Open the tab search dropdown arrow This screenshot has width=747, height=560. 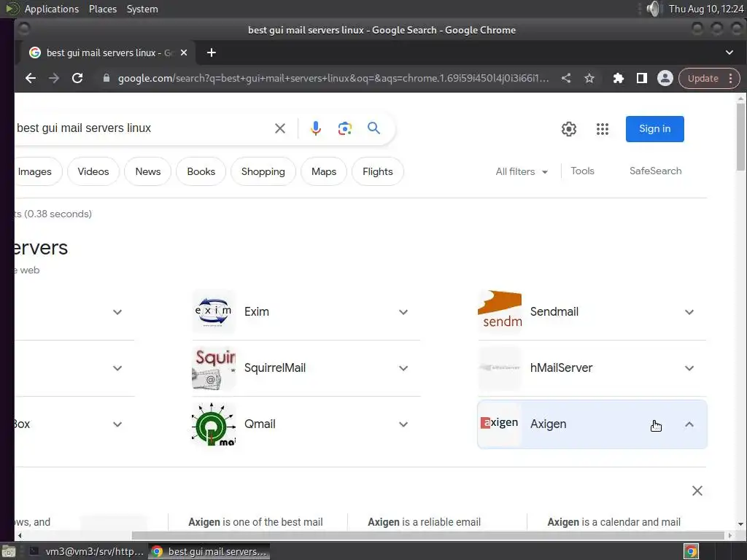point(729,52)
